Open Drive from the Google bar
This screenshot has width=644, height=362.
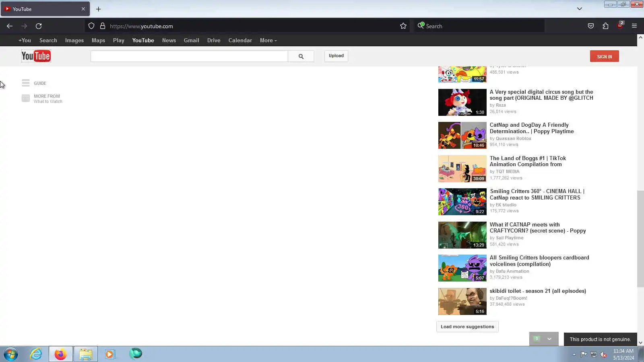(x=214, y=40)
